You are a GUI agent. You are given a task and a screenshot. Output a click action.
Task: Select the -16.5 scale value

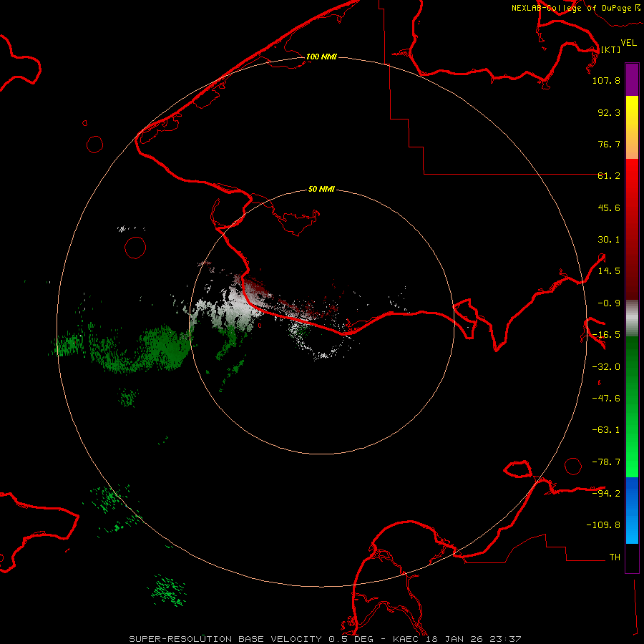pos(606,335)
